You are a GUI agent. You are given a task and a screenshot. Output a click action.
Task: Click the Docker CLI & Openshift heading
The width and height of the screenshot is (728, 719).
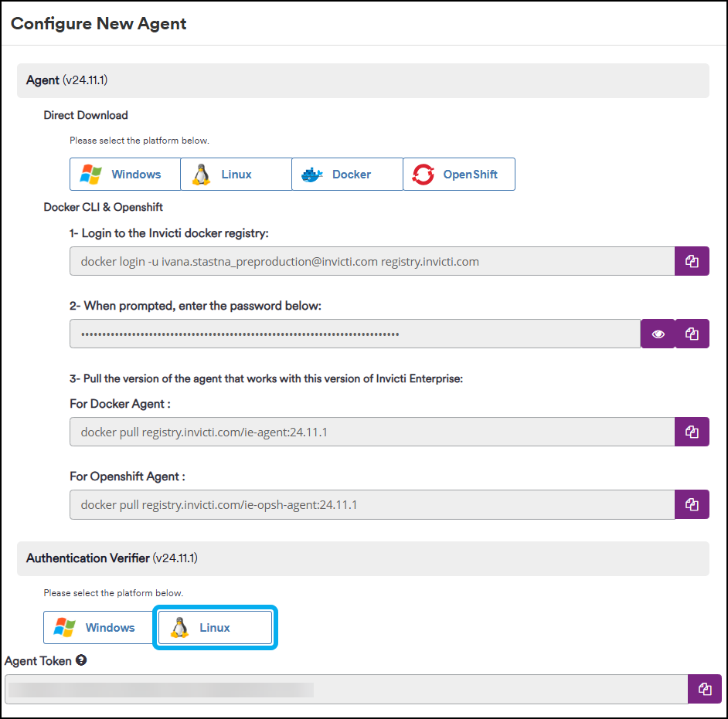(x=103, y=207)
